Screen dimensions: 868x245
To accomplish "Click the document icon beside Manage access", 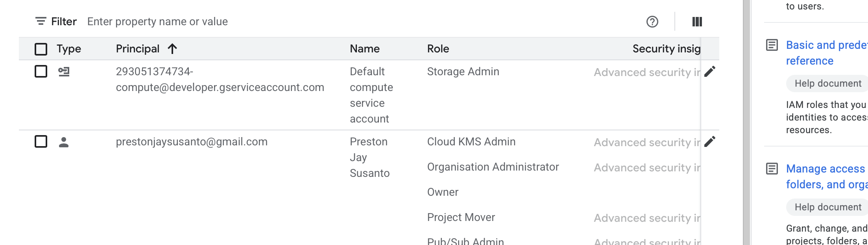I will [772, 169].
